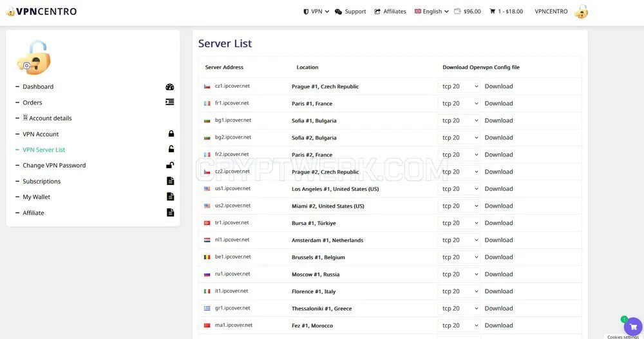Viewport: 644px width, 339px height.
Task: Open Change VPN Password in the sidebar
Action: pyautogui.click(x=54, y=165)
